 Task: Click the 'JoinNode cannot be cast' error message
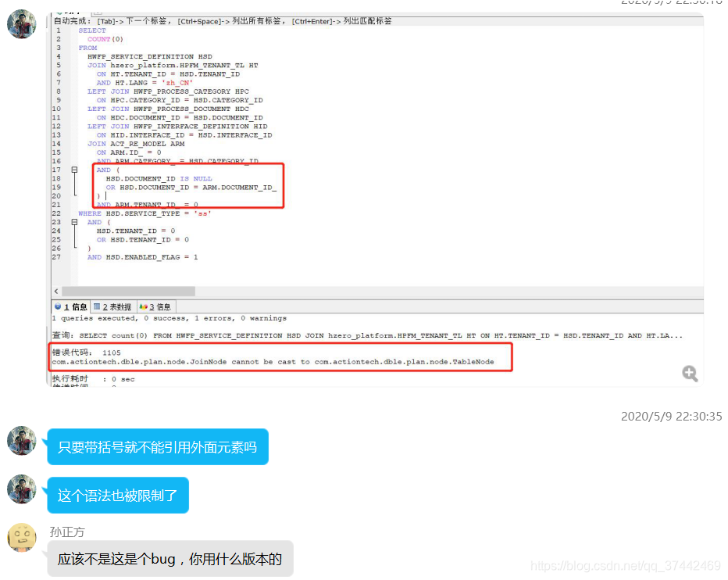click(273, 362)
